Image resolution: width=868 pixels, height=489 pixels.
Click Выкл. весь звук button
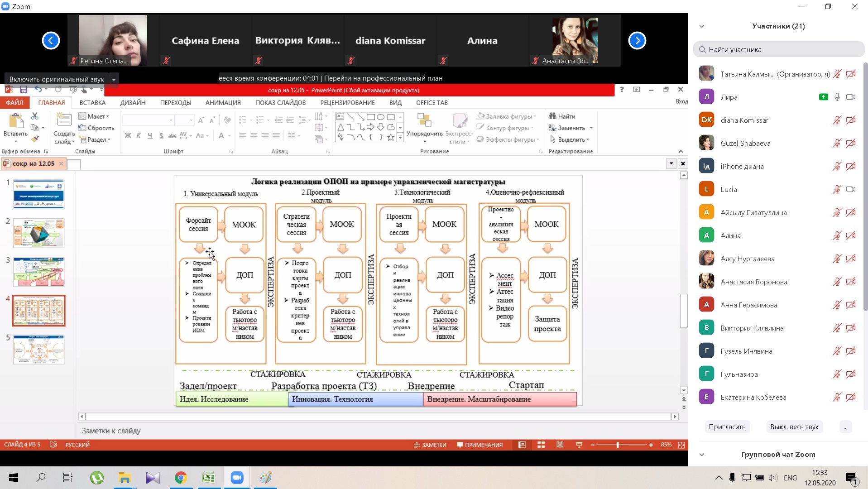[x=794, y=427]
